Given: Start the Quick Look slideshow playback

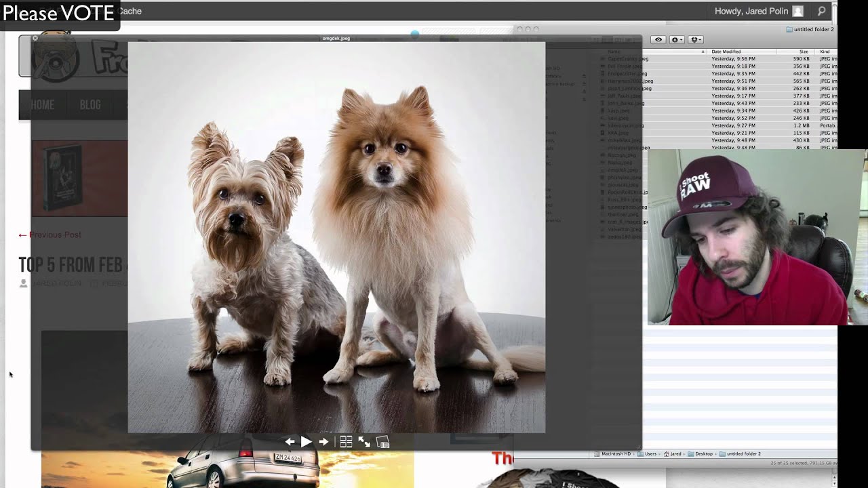Looking at the screenshot, I should click(306, 442).
